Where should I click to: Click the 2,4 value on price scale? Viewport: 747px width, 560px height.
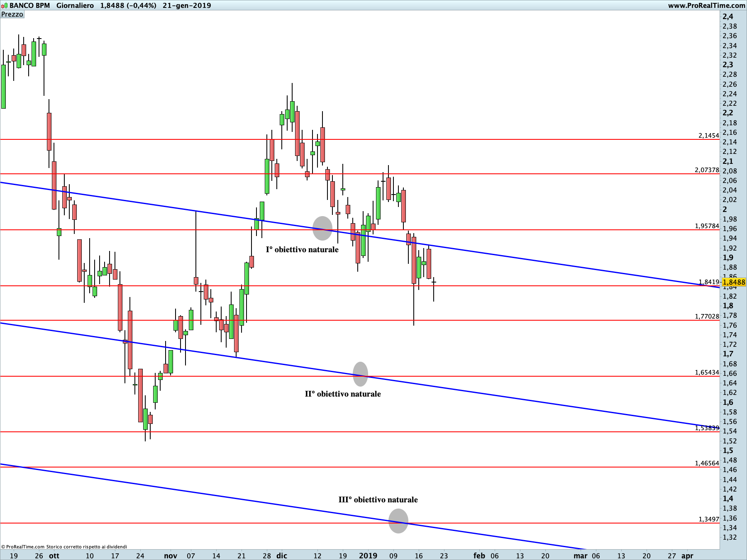pyautogui.click(x=728, y=17)
